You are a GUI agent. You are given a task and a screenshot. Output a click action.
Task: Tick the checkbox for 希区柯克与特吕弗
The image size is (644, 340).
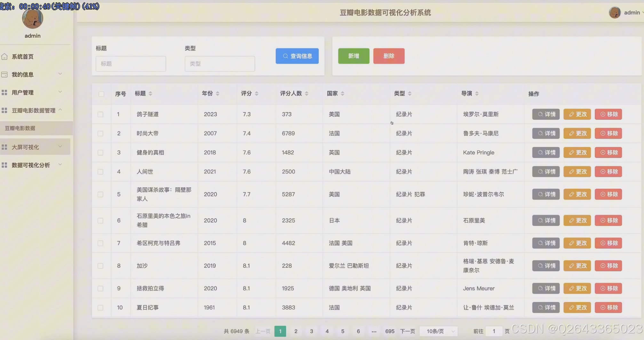click(x=100, y=243)
